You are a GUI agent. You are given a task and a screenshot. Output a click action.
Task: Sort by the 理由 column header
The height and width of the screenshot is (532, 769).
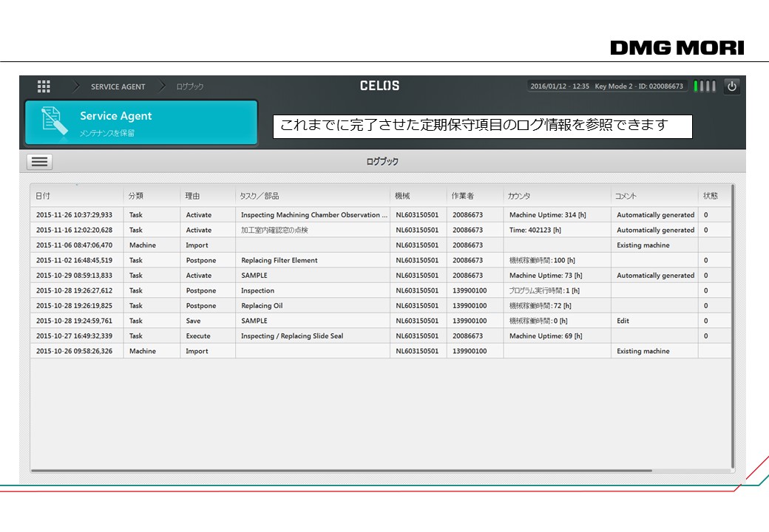[x=208, y=196]
